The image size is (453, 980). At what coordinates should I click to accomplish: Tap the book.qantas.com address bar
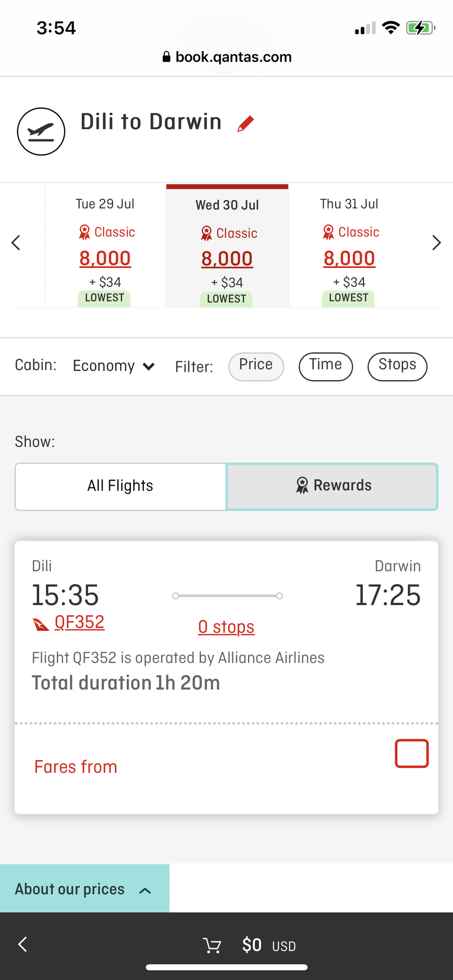click(x=226, y=57)
